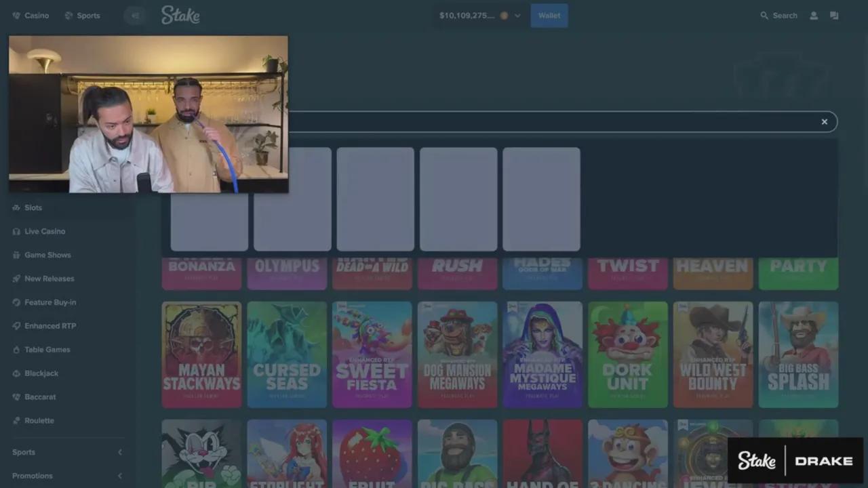
Task: Open the Mayan Stackways game
Action: [x=201, y=354]
